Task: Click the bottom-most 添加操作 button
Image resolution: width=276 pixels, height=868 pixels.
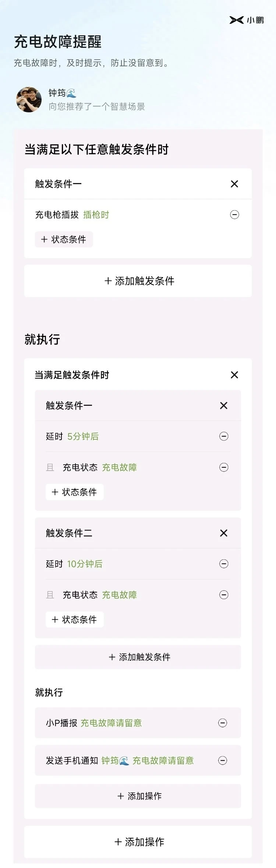Action: pyautogui.click(x=138, y=842)
